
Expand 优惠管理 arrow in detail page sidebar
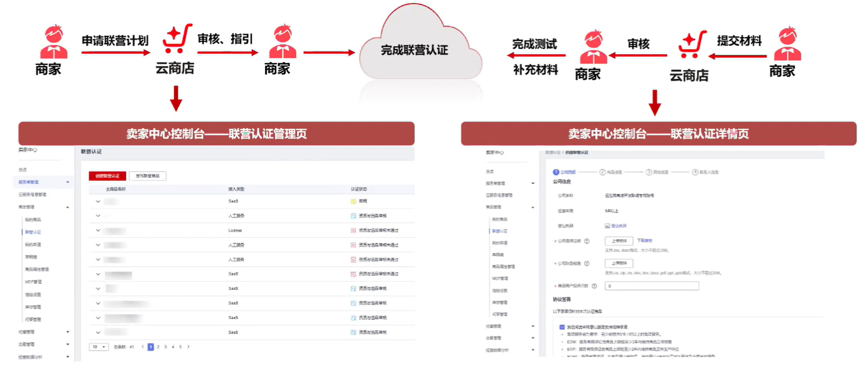coord(533,327)
